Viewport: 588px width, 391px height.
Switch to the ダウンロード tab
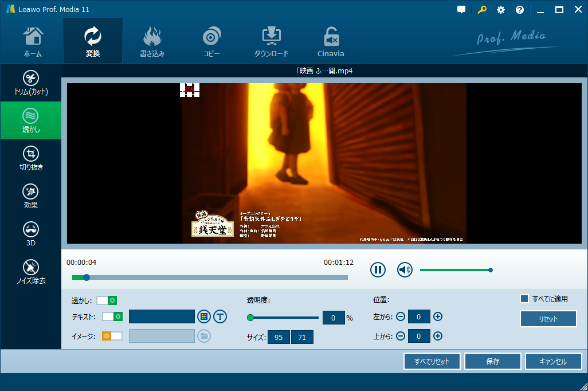click(272, 41)
